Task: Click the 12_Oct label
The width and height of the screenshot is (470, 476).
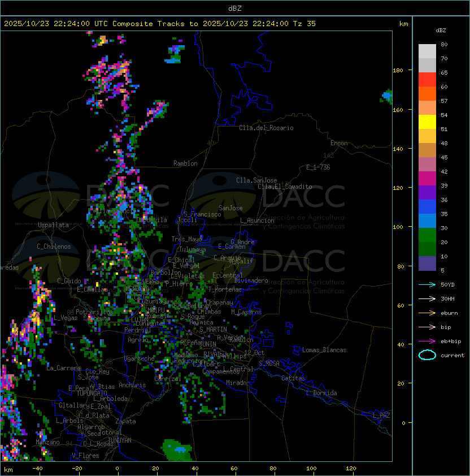Action: point(254,353)
